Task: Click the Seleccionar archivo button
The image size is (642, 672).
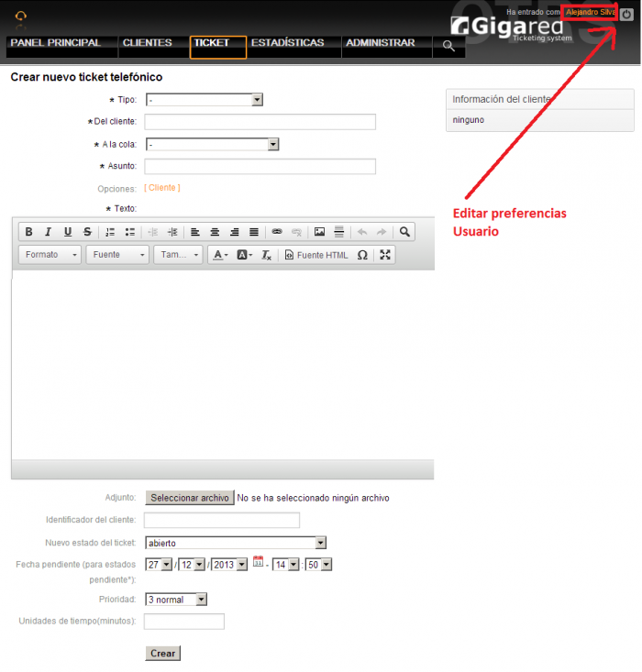Action: tap(189, 498)
